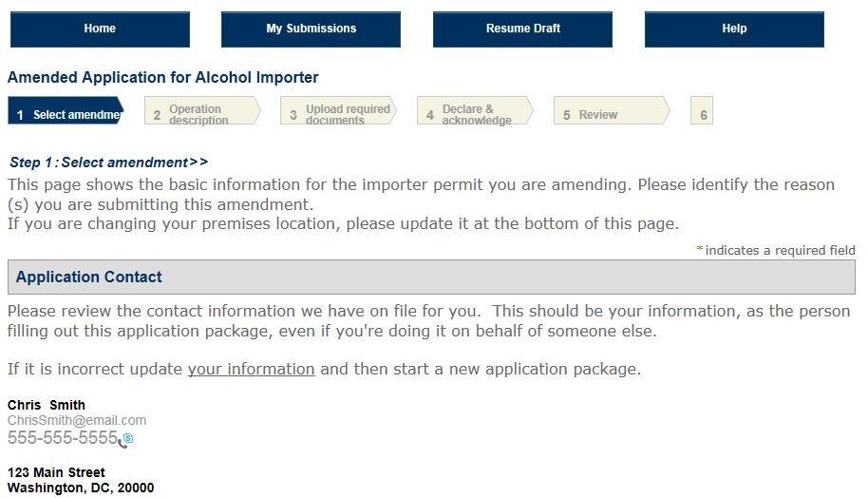The image size is (868, 498).
Task: Jump to step 2 Operation description
Action: pos(201,114)
